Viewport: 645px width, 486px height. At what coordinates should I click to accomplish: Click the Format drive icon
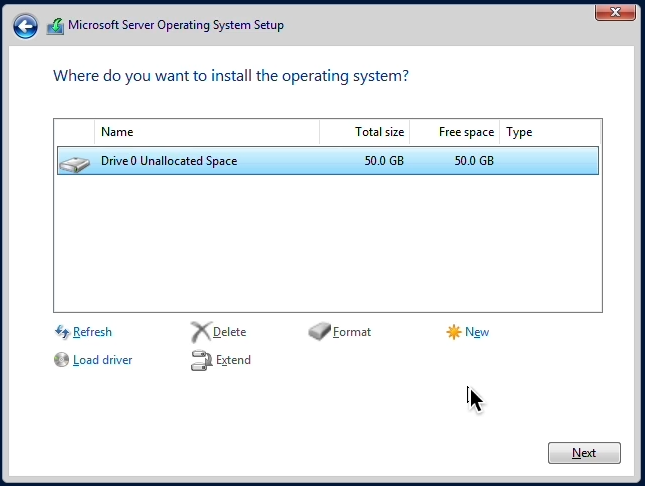point(319,331)
